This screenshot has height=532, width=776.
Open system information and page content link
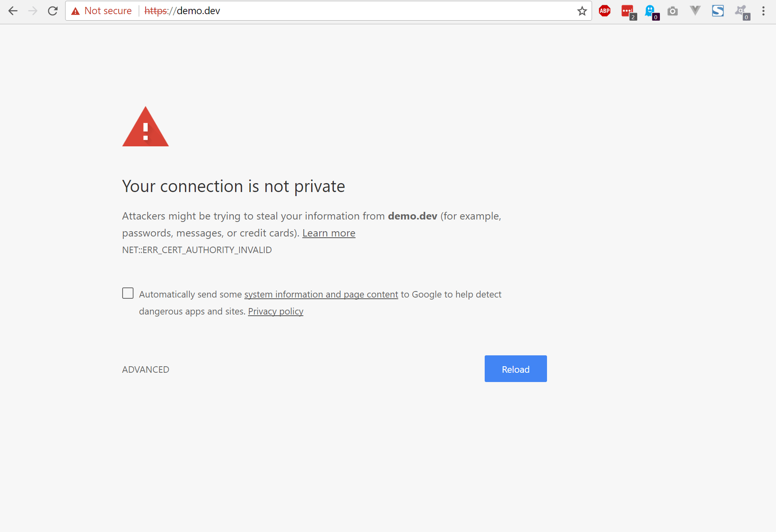click(321, 294)
